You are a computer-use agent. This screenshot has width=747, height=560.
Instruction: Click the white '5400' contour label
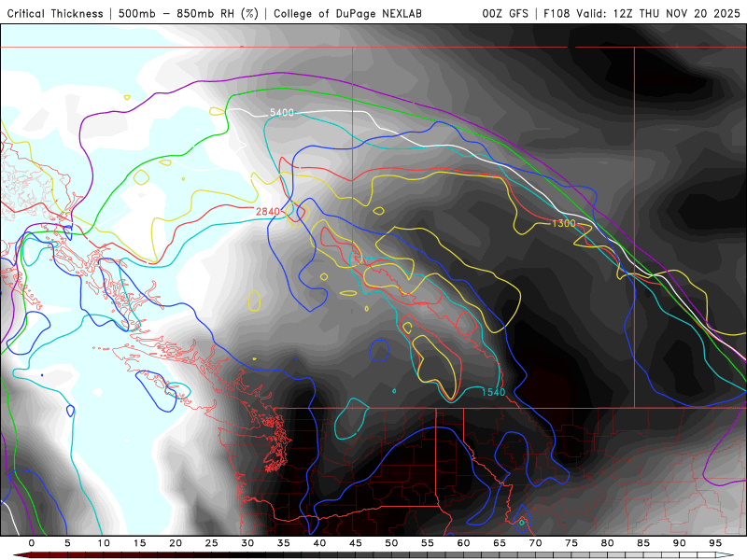282,113
